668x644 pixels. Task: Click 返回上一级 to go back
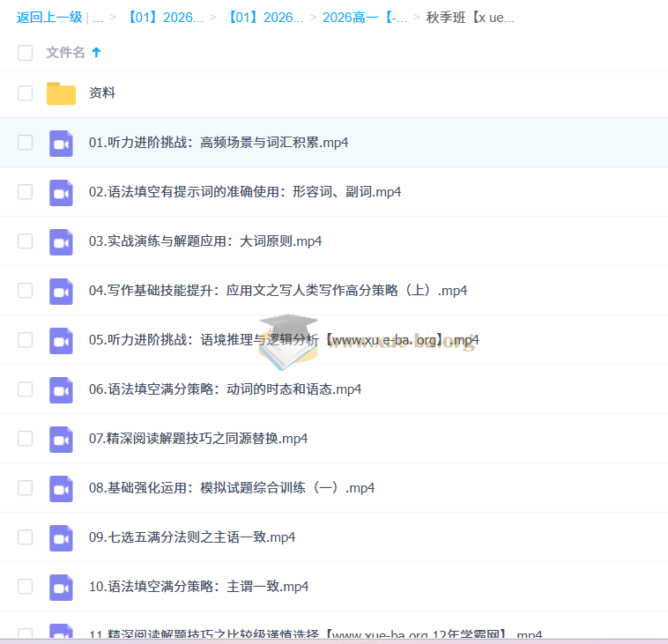coord(49,18)
